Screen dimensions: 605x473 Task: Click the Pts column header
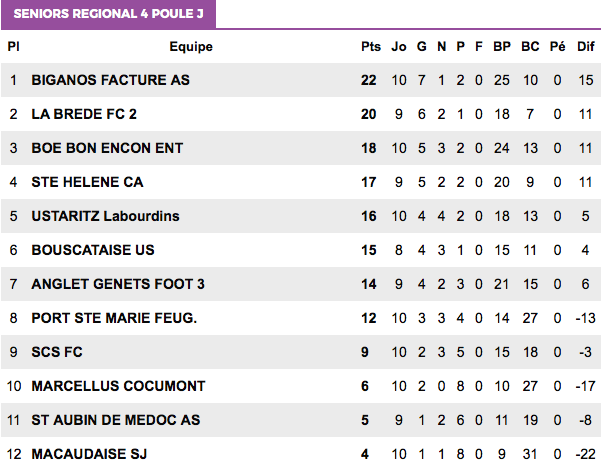[370, 47]
